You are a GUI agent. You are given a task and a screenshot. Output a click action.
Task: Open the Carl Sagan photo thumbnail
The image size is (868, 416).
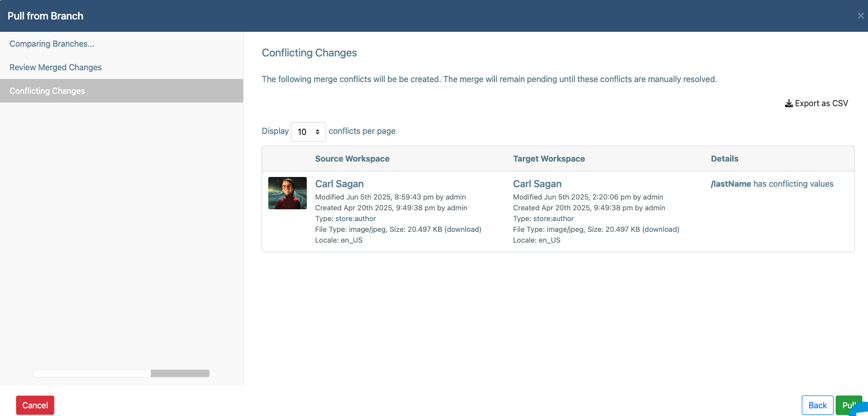tap(287, 193)
